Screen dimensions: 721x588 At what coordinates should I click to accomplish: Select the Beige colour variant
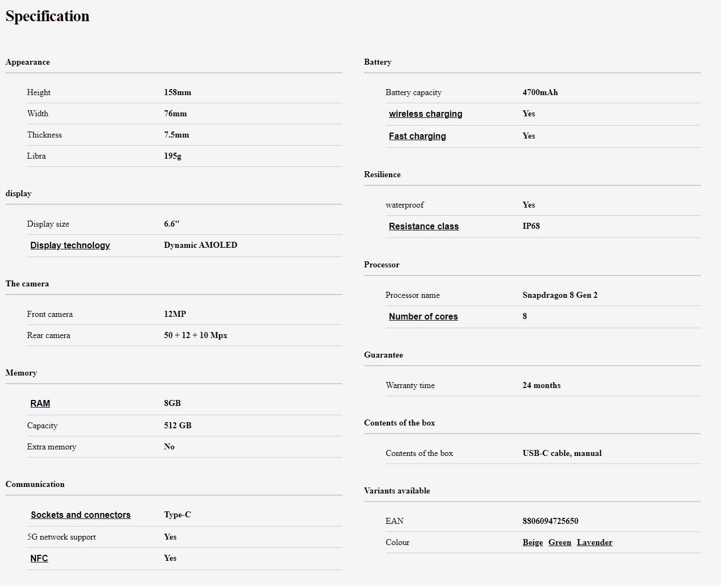[x=532, y=542]
